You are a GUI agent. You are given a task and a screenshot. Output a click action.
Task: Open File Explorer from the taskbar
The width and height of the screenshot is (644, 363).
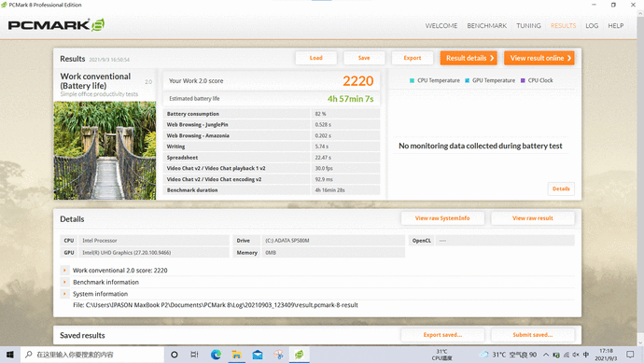pyautogui.click(x=236, y=355)
